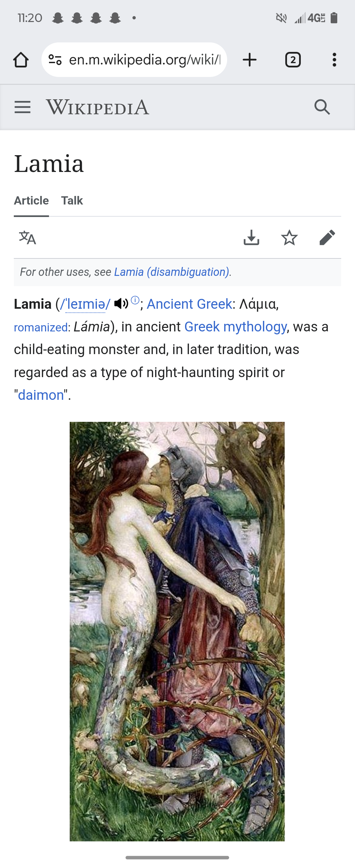
Task: Open browser three-dot overflow menu
Action: 334,60
